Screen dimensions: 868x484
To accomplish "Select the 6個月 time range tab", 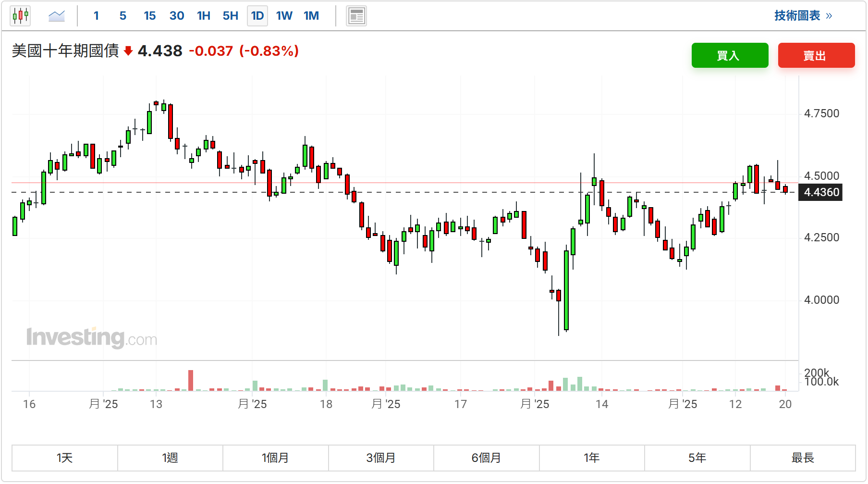I will pyautogui.click(x=487, y=458).
